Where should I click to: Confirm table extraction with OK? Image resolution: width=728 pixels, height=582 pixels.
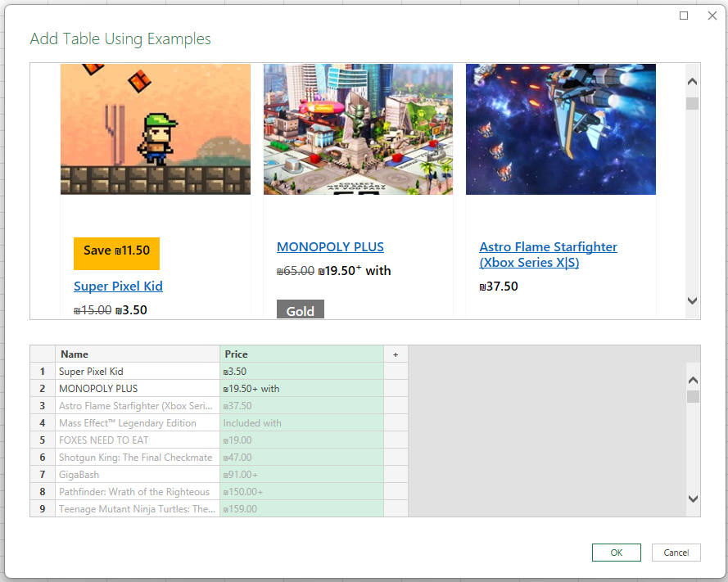click(616, 553)
